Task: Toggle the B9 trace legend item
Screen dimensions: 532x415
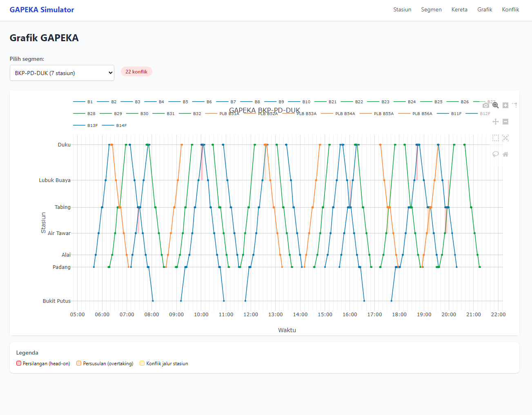Action: 274,102
